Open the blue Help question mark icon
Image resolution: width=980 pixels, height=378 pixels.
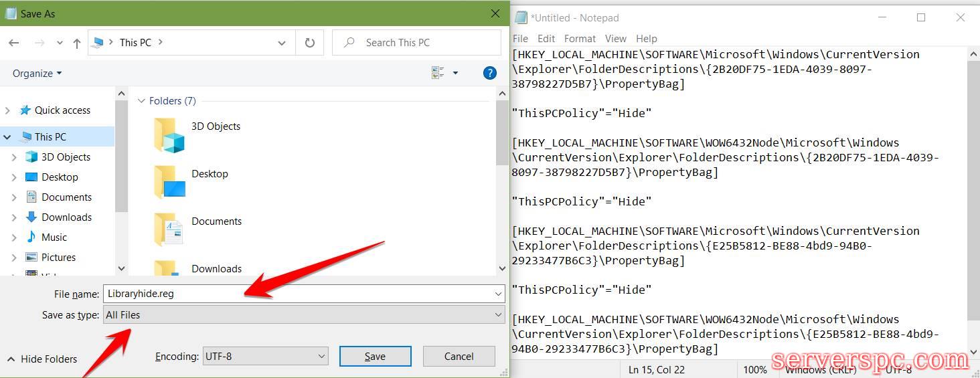[x=489, y=73]
